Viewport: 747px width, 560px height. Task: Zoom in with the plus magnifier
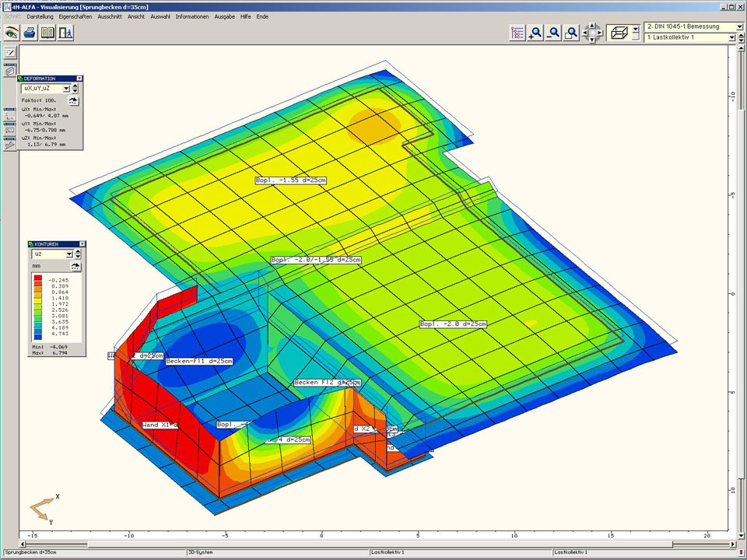point(535,33)
